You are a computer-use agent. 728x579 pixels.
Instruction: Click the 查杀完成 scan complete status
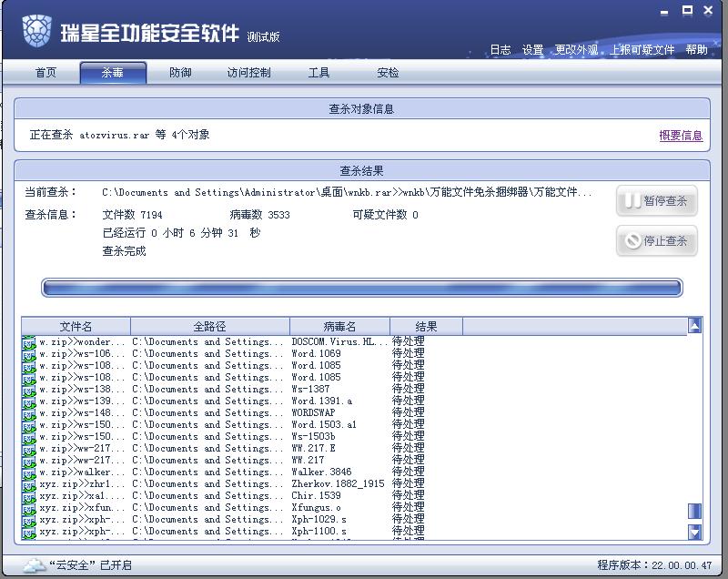pos(124,251)
